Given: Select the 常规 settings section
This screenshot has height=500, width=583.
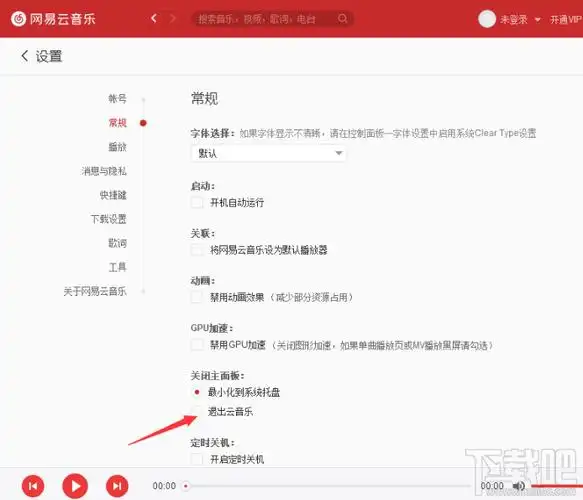Looking at the screenshot, I should [x=117, y=123].
